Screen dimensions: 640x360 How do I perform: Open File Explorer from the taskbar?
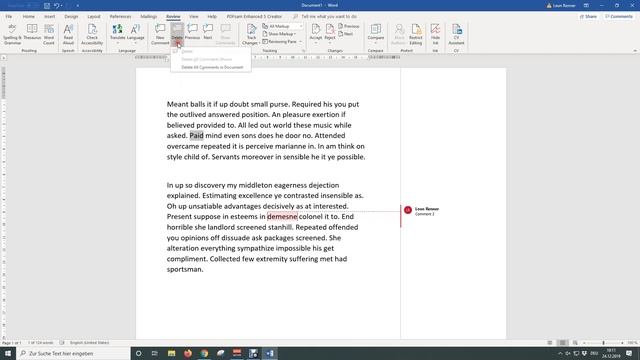coord(171,353)
